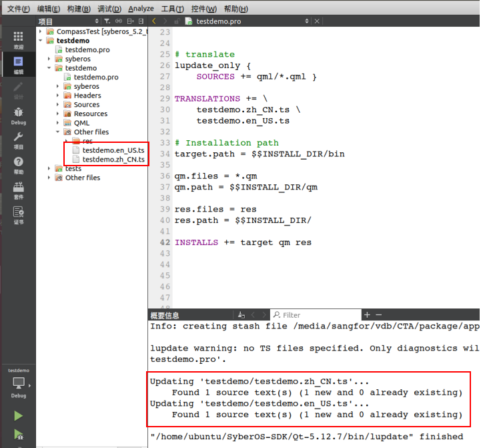Click the Start Debugging run button

(x=19, y=435)
